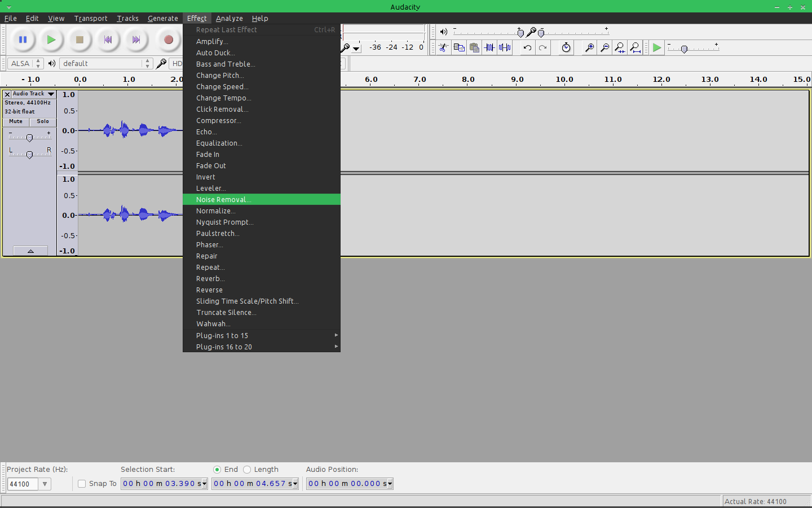The image size is (812, 508).
Task: Click the Redo arrow icon
Action: [x=542, y=47]
